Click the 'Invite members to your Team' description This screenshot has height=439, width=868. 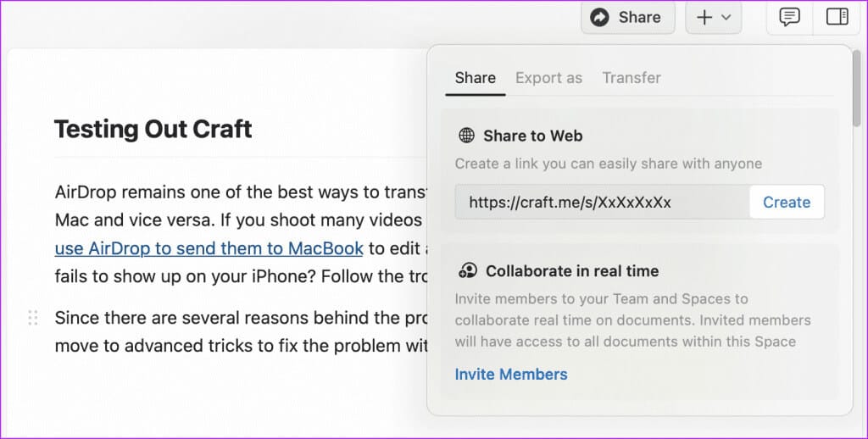pyautogui.click(x=632, y=320)
